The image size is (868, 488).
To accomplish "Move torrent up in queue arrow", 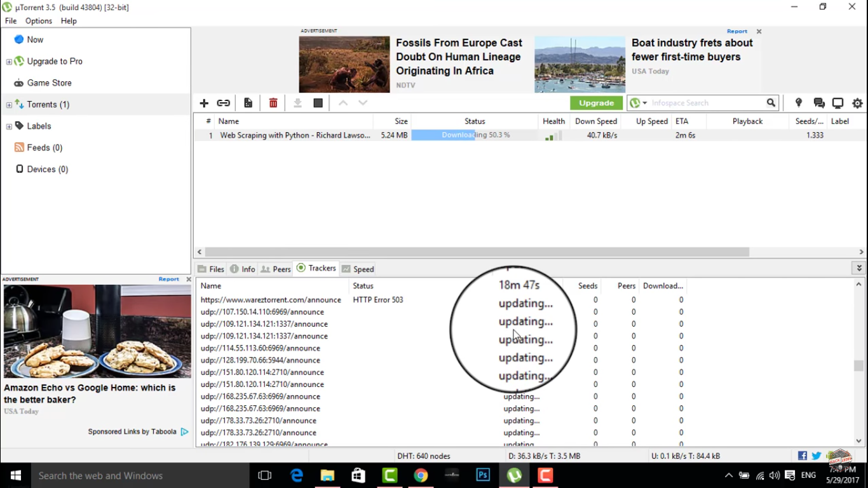I will (343, 103).
